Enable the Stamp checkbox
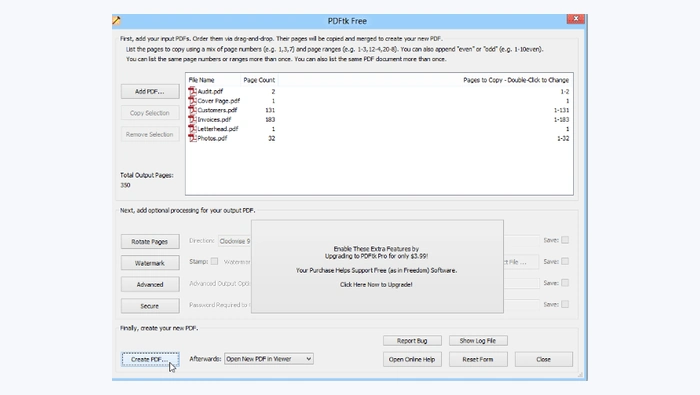The width and height of the screenshot is (700, 395). pos(214,262)
